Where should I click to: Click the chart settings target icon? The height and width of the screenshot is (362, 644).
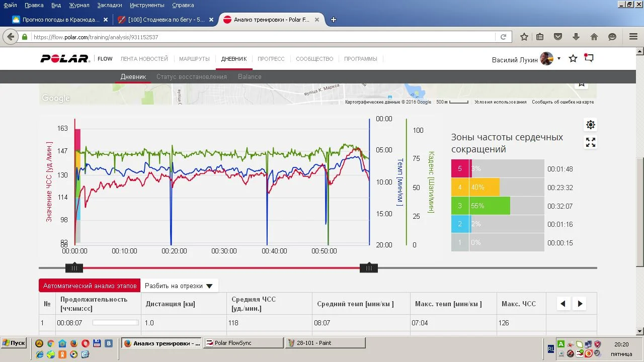pos(590,125)
